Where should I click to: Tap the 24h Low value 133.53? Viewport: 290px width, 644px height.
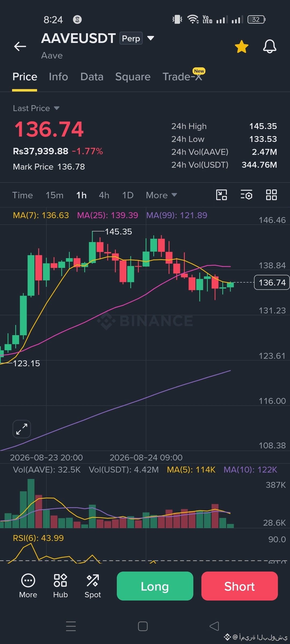tap(263, 139)
